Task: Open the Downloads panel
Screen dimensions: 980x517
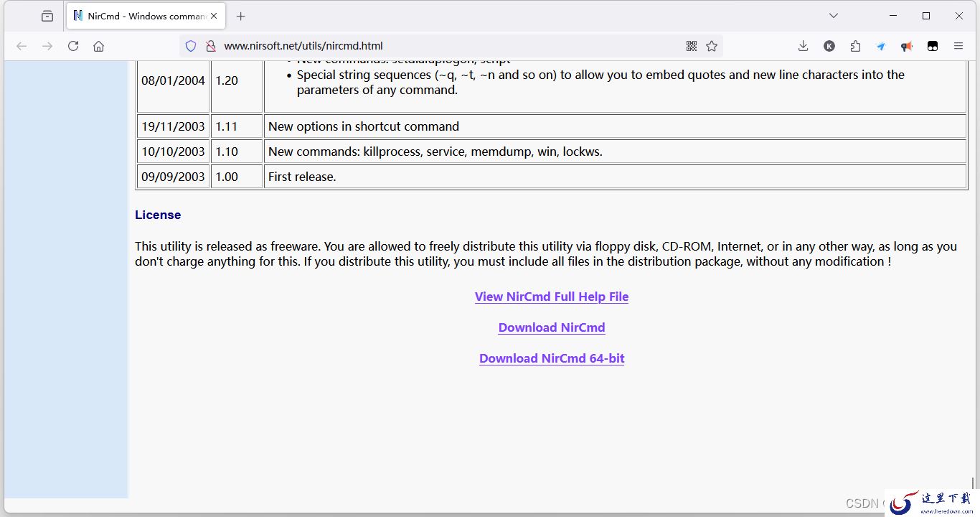Action: 804,46
